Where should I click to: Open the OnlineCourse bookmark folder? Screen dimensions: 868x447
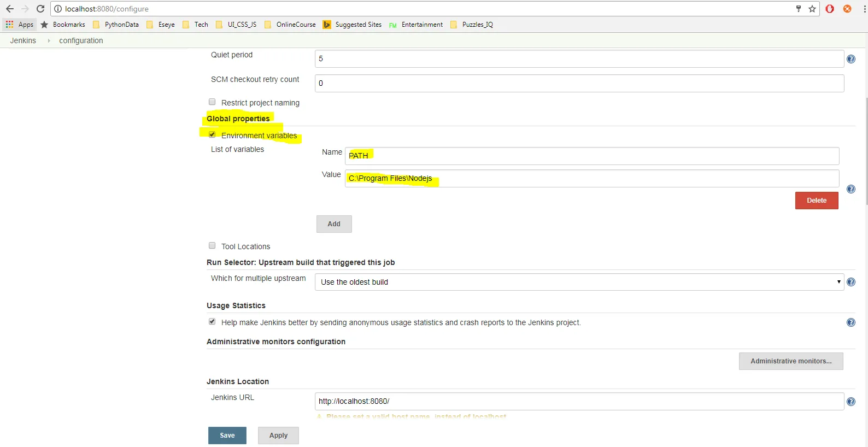coord(290,25)
